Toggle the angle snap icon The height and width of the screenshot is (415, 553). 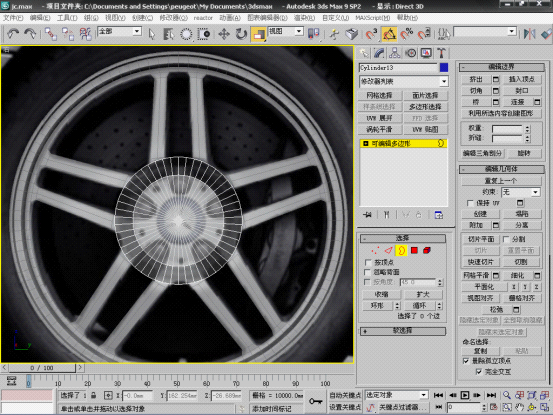pyautogui.click(x=389, y=34)
